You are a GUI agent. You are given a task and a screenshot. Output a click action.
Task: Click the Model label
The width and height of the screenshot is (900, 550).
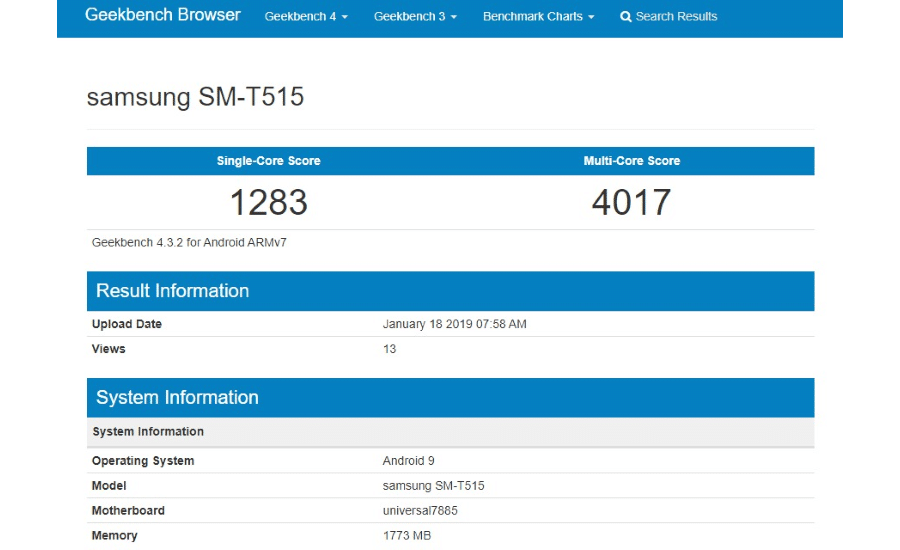[x=109, y=486]
